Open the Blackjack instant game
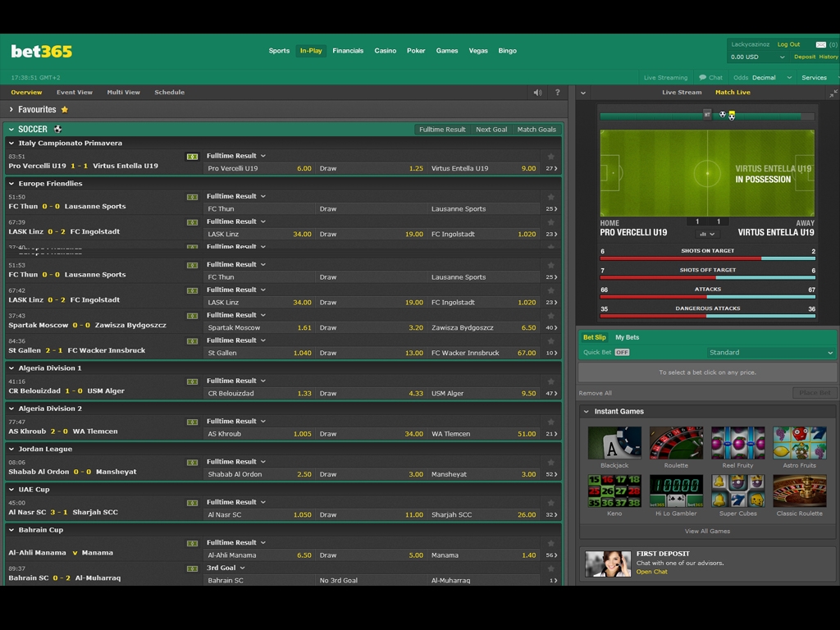Screen dimensions: 840x630 [x=614, y=443]
